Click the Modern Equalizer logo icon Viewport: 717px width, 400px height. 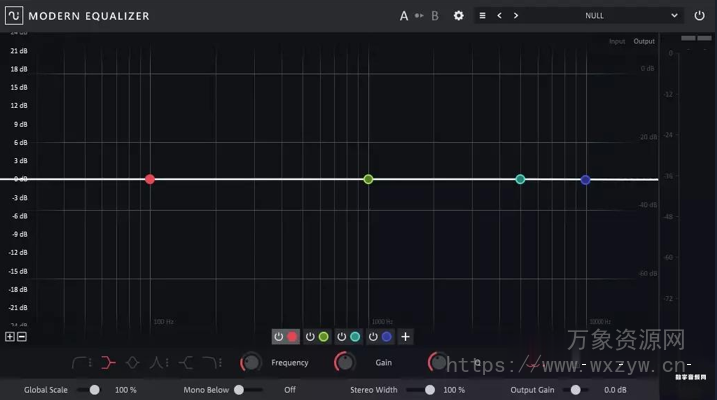point(14,16)
